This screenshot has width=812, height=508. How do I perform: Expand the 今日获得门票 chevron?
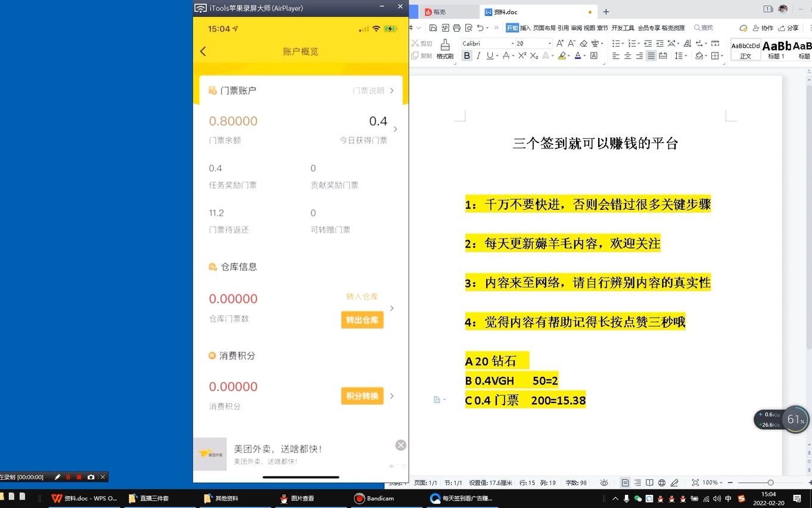coord(396,129)
